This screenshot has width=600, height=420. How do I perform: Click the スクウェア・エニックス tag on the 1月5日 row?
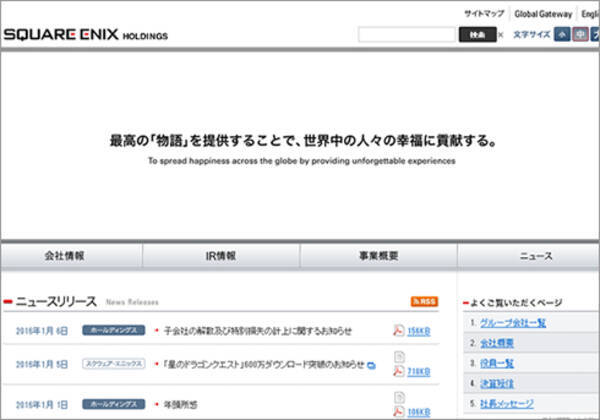114,363
